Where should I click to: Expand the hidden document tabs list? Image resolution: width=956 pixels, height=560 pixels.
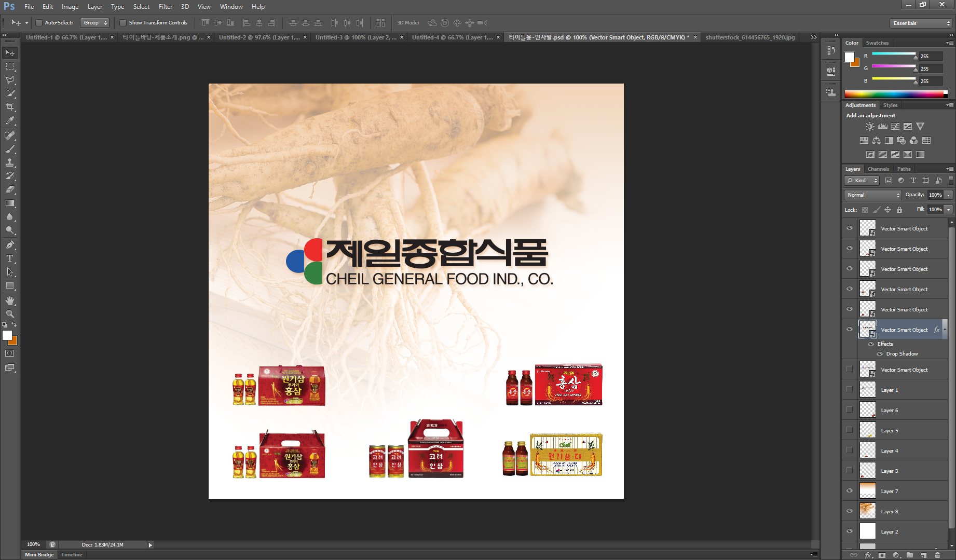point(813,37)
